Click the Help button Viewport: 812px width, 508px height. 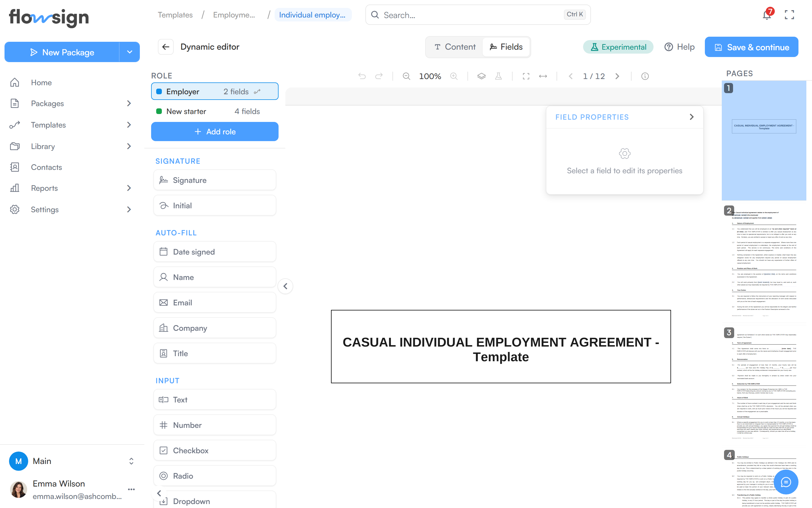(679, 47)
